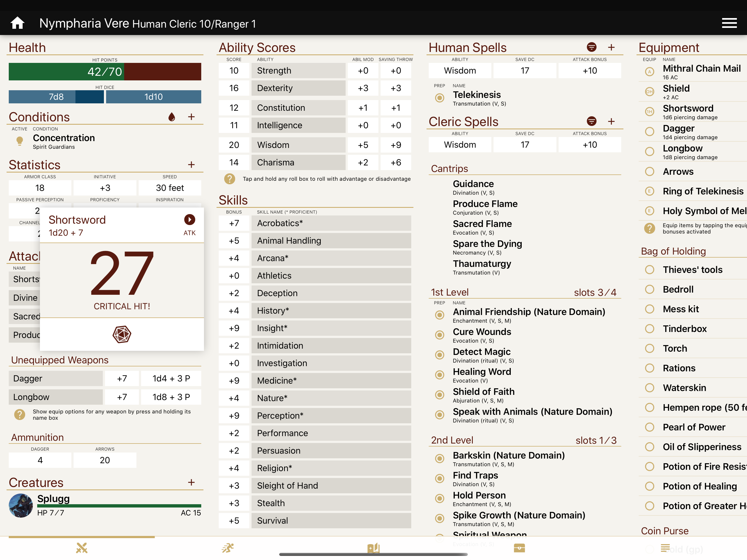Toggle the Concentration lightbulb active icon

pyautogui.click(x=20, y=141)
